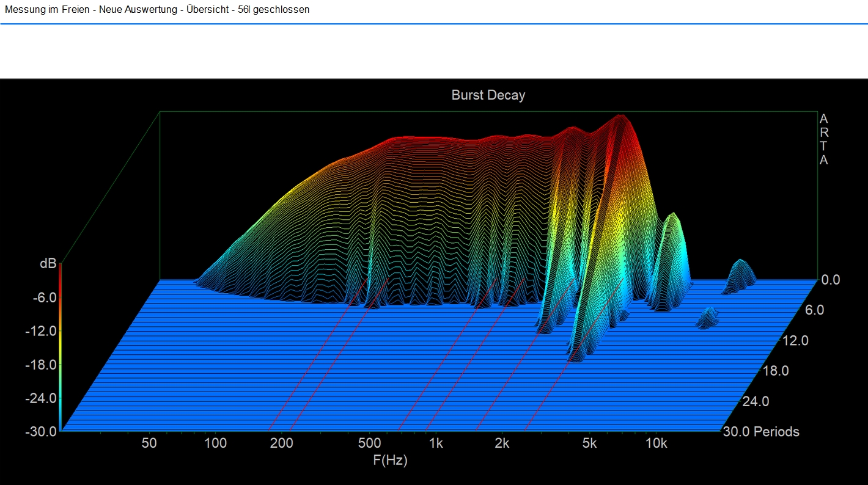868x485 pixels.
Task: Select the 100 Hz frequency tick label
Action: [x=215, y=443]
